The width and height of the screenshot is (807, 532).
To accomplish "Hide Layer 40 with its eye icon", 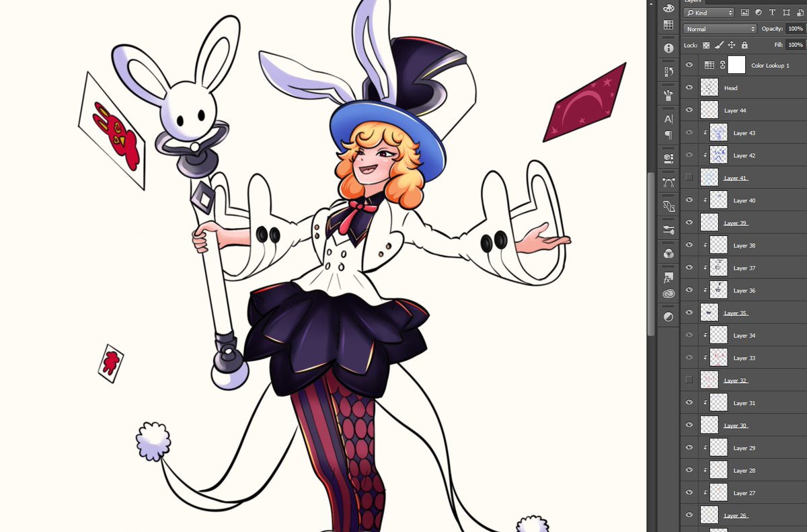I will point(689,200).
